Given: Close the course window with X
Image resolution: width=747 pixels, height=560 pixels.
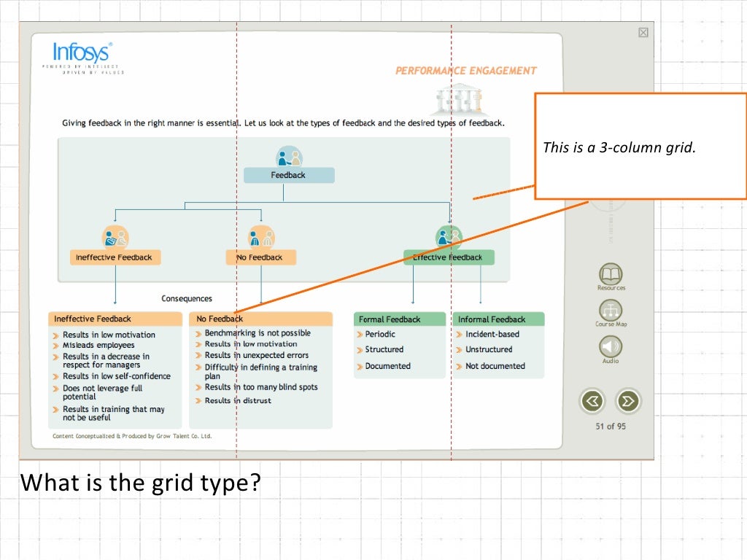Looking at the screenshot, I should pyautogui.click(x=643, y=32).
